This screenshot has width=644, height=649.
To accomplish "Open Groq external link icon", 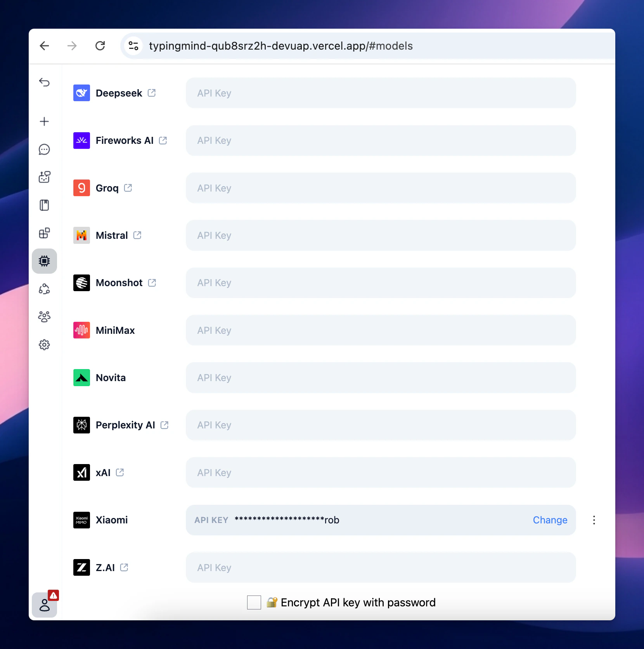I will (128, 188).
